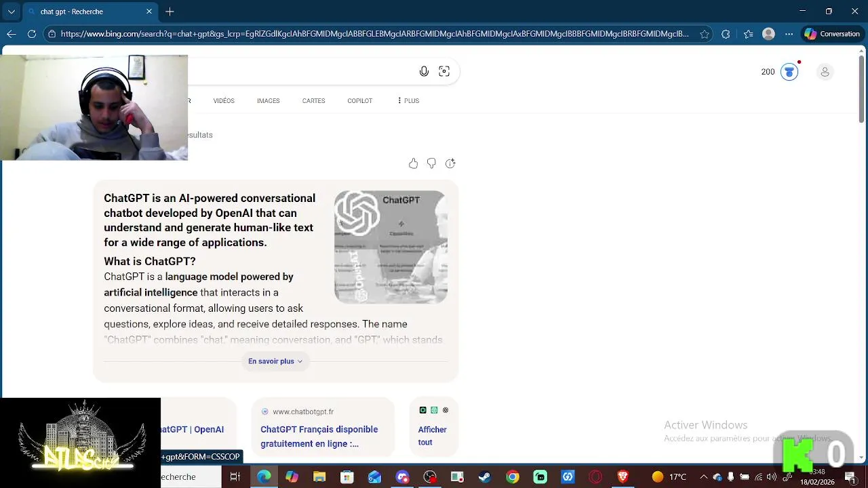View site information lock icon
868x488 pixels.
[52, 34]
